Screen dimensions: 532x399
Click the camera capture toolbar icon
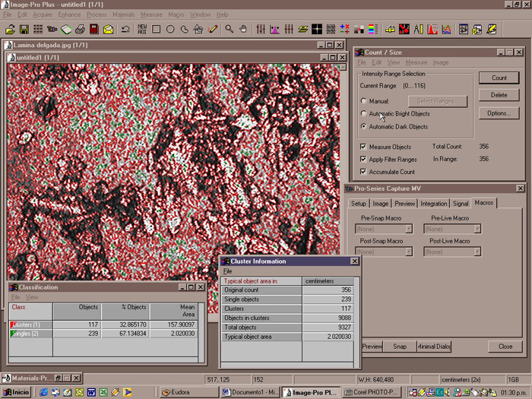52,30
